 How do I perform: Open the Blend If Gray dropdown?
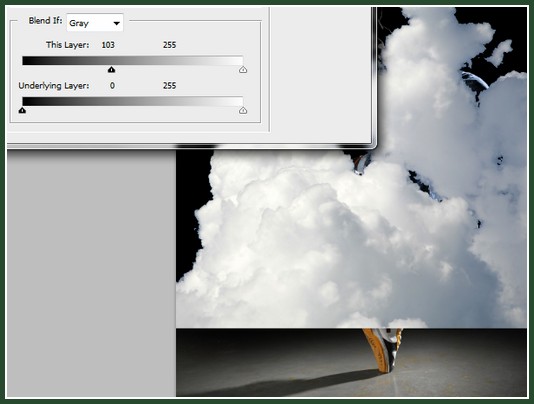tap(95, 23)
